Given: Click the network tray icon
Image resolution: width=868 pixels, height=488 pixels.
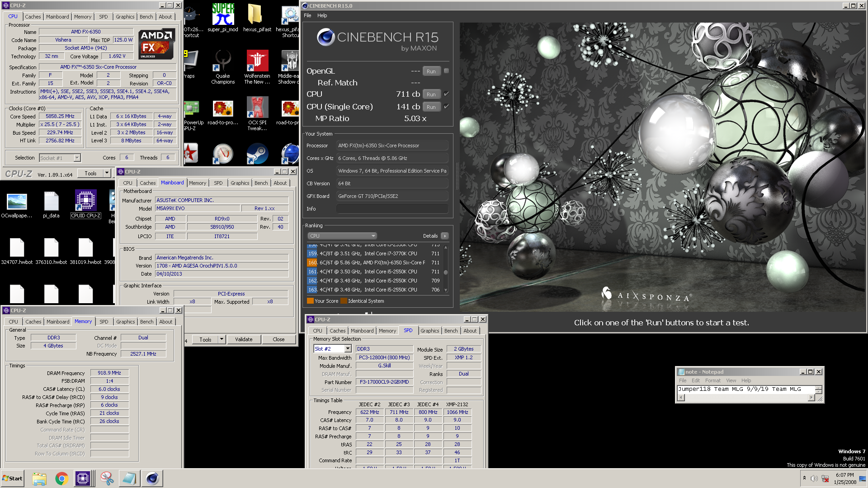Looking at the screenshot, I should [x=825, y=479].
